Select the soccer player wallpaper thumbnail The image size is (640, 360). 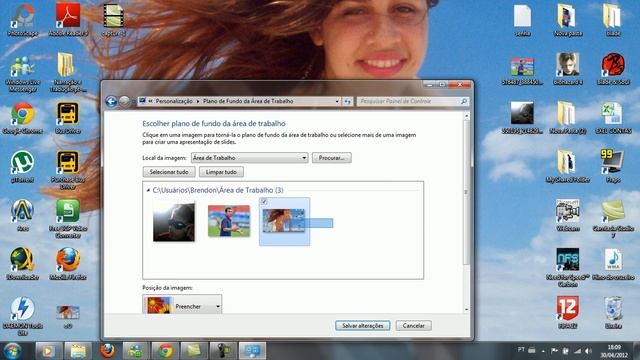229,221
